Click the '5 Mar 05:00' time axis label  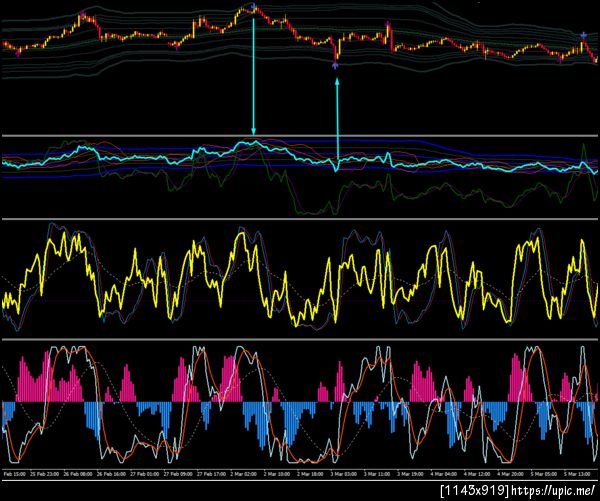tap(544, 474)
